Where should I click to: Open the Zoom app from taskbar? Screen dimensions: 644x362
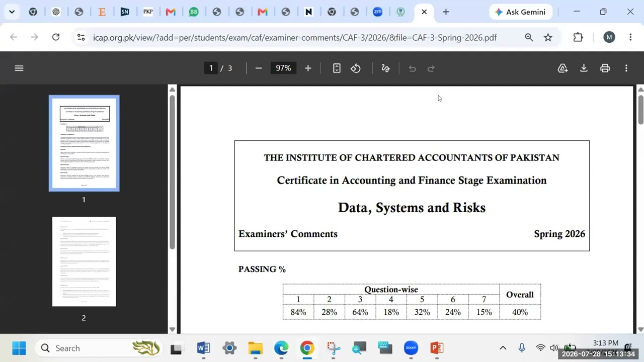[411, 348]
